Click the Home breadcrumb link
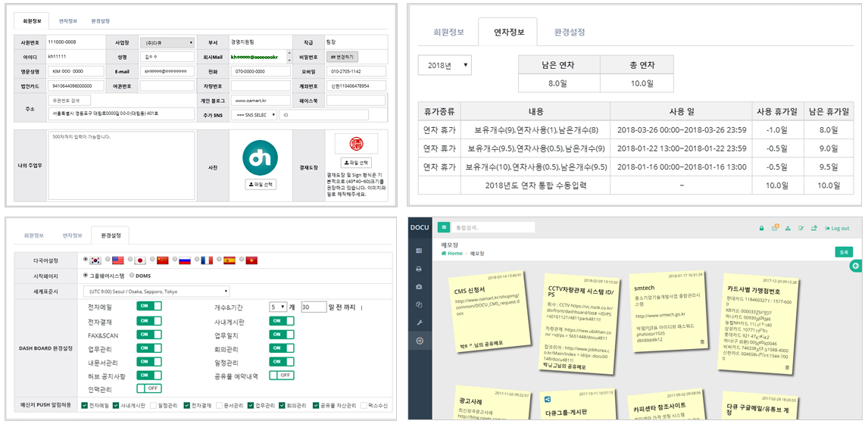 coord(451,253)
